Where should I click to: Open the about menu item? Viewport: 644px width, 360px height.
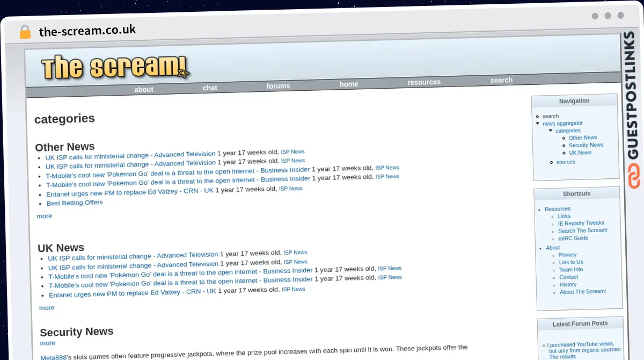[x=144, y=89]
